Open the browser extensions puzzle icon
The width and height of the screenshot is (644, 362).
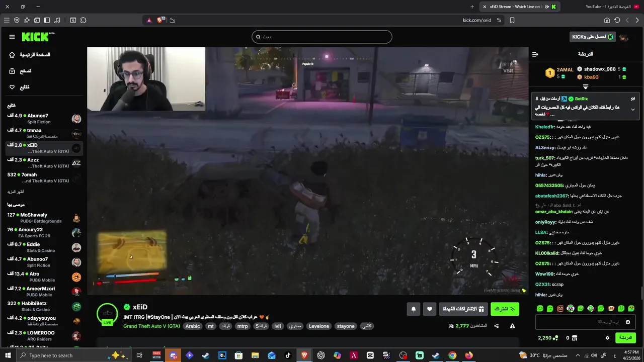pyautogui.click(x=83, y=20)
